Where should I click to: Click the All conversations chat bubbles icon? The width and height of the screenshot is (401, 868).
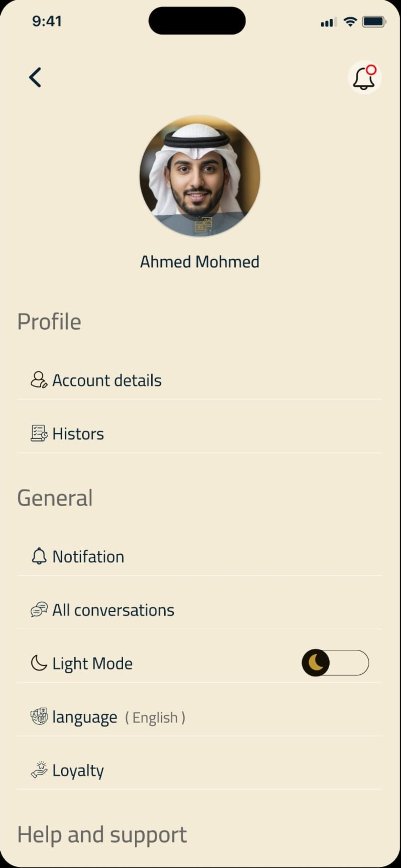coord(39,609)
